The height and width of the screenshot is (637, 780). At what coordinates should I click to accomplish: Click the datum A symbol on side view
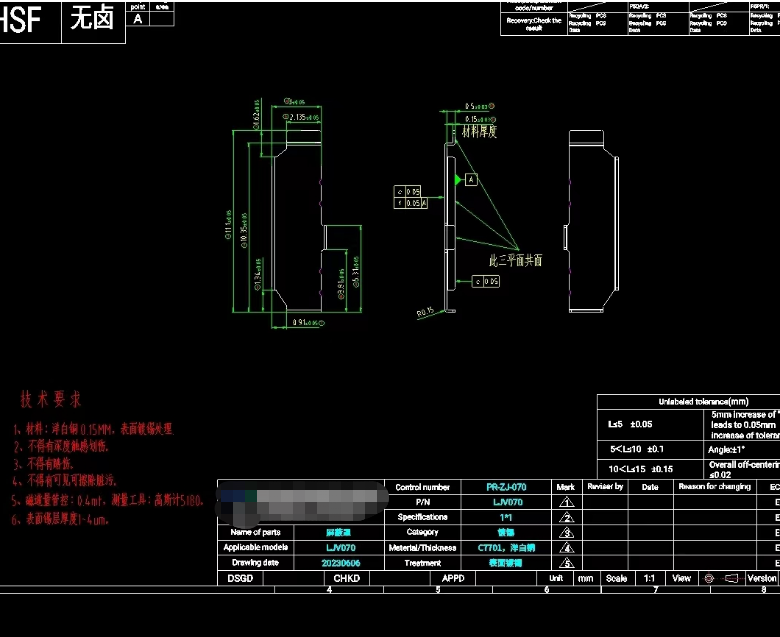tap(471, 179)
